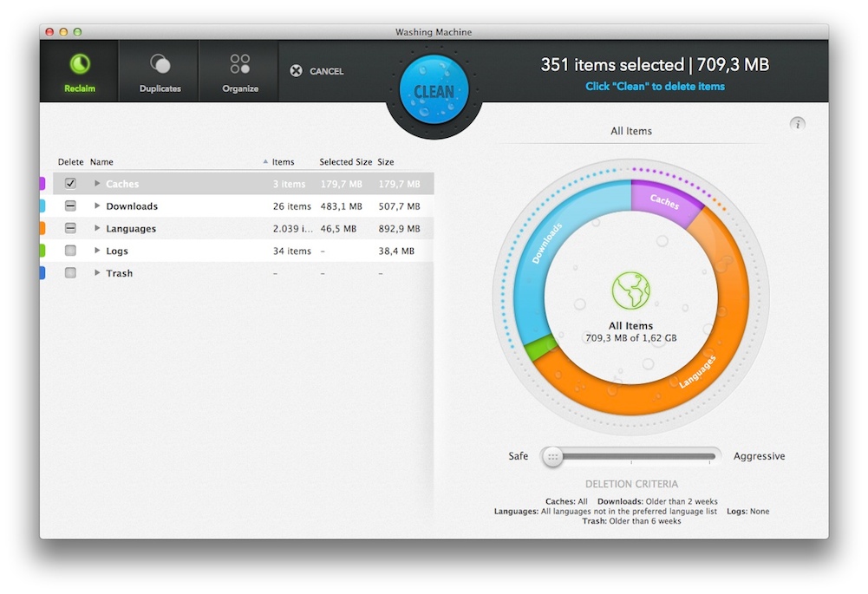Click the Logs row name
The width and height of the screenshot is (868, 594).
click(x=117, y=251)
